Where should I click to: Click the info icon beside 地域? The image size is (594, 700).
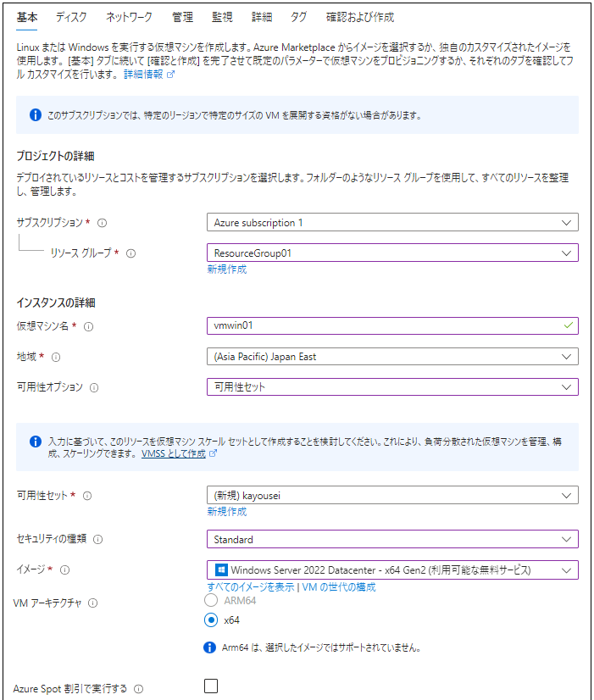click(56, 357)
